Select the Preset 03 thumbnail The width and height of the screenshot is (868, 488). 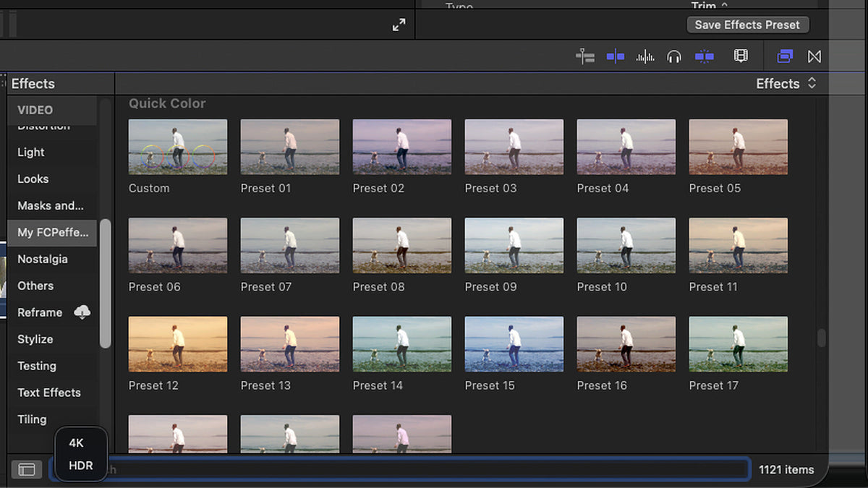(x=514, y=147)
